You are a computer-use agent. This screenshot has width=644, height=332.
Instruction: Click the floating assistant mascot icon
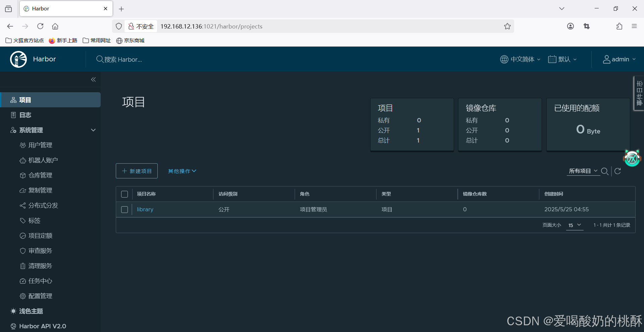pyautogui.click(x=632, y=158)
